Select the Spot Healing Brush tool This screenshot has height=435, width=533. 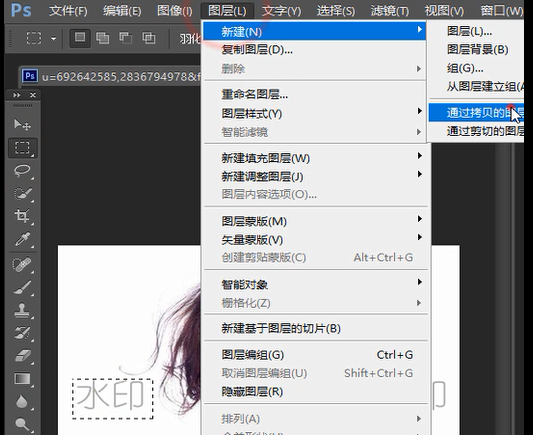[22, 264]
